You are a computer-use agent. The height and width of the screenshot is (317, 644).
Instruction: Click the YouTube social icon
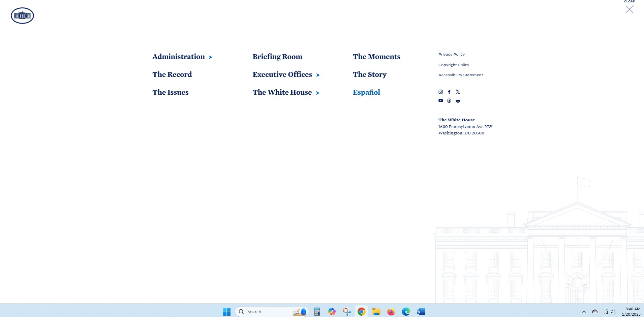440,101
